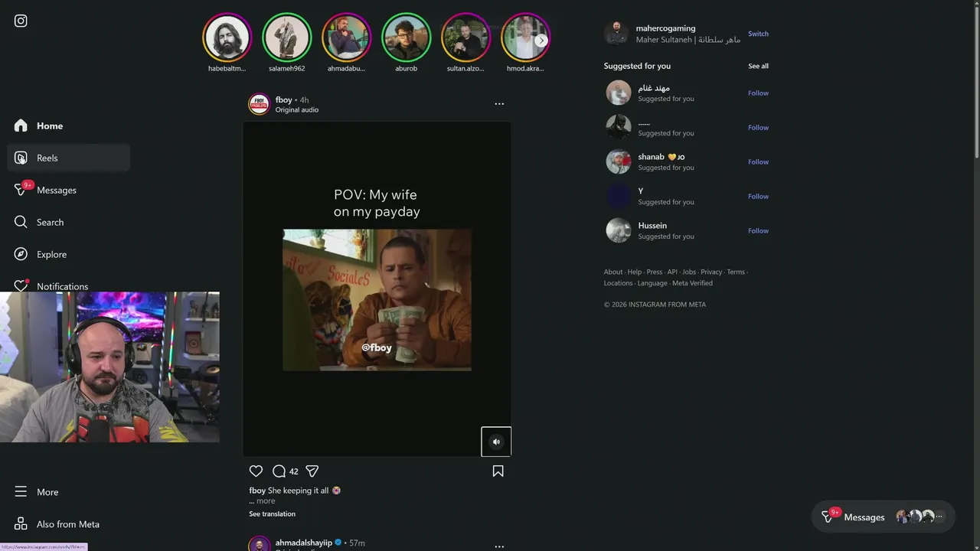The width and height of the screenshot is (980, 551).
Task: Click See translation under caption
Action: [272, 514]
